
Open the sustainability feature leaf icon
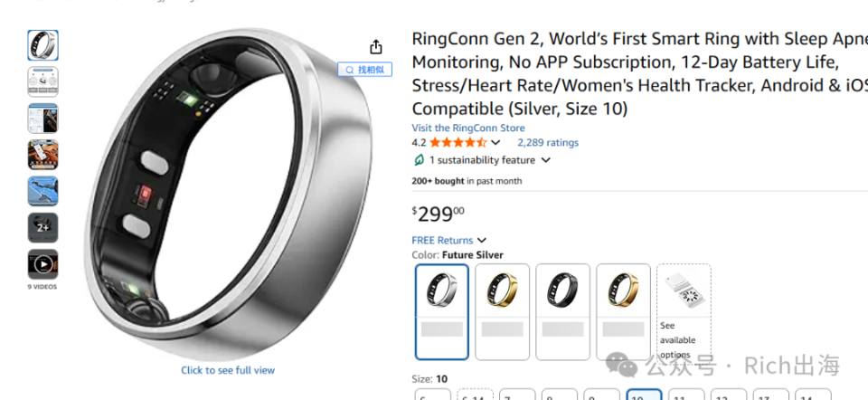(x=419, y=160)
